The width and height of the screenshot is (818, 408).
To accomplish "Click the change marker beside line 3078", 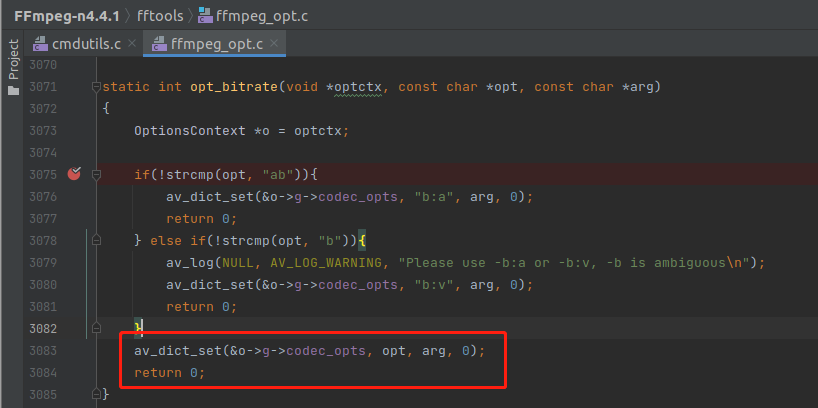I will (x=88, y=241).
